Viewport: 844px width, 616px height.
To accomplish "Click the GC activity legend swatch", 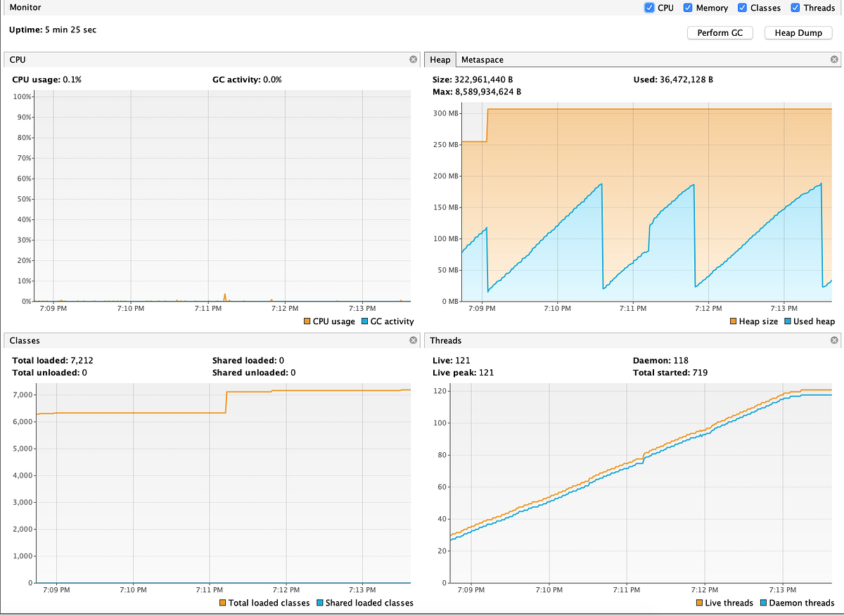I will tap(364, 321).
